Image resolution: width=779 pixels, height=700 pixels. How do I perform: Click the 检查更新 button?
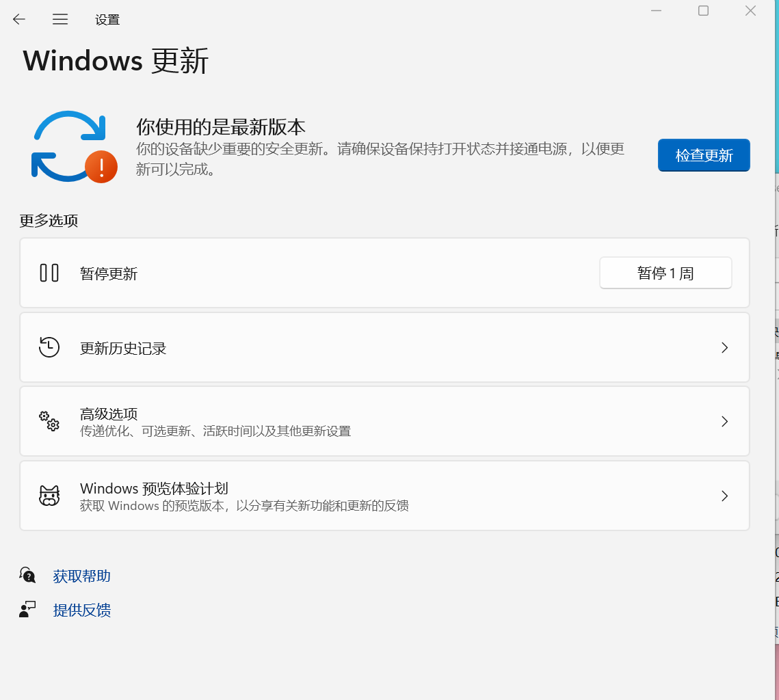704,155
